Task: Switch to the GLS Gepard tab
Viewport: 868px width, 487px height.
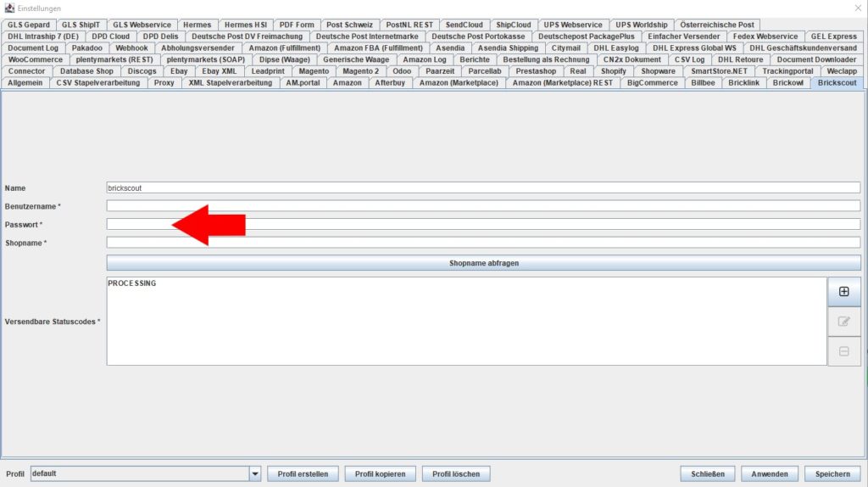Action: pyautogui.click(x=29, y=25)
